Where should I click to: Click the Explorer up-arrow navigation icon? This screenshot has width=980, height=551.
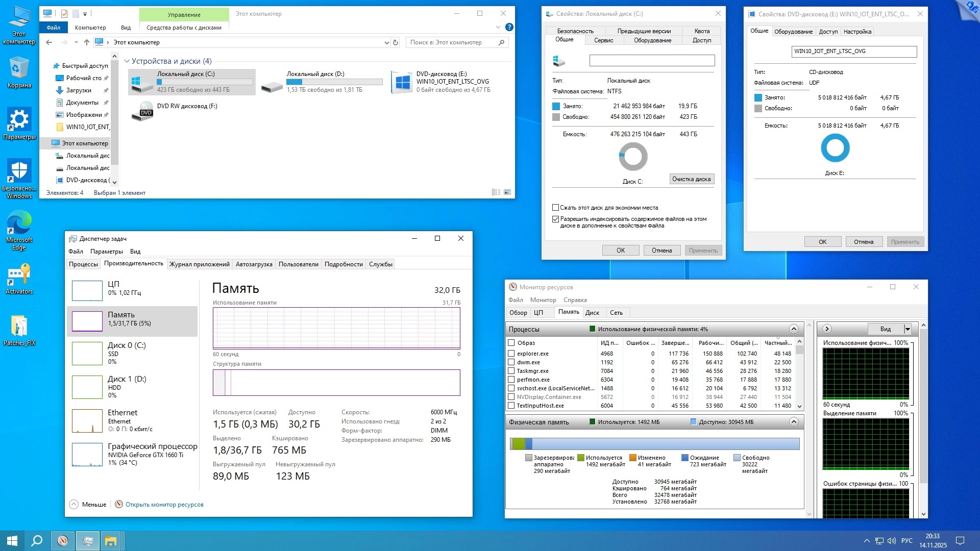coord(86,42)
